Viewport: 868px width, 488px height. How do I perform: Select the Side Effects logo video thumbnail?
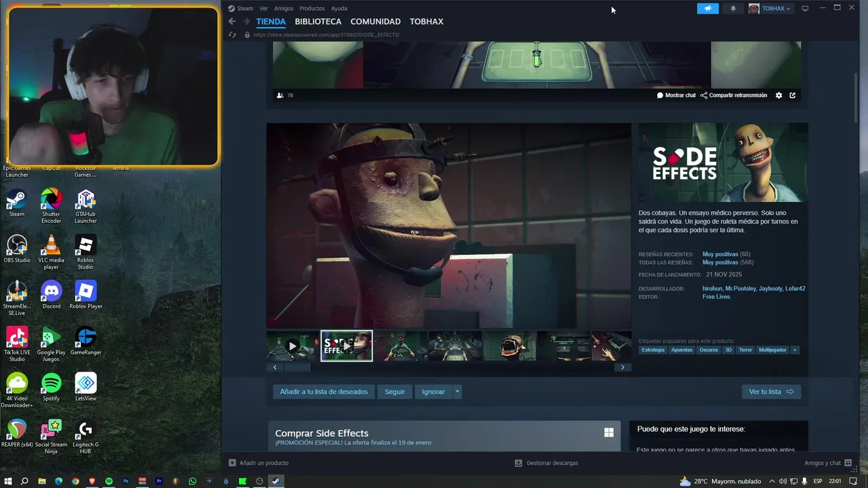click(x=347, y=346)
